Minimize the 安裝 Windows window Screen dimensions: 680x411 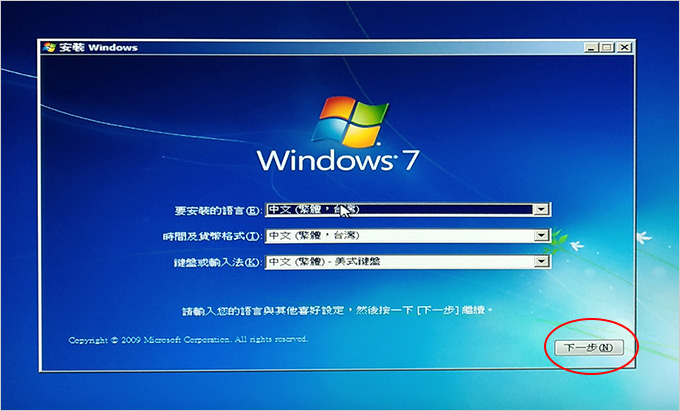tap(591, 47)
